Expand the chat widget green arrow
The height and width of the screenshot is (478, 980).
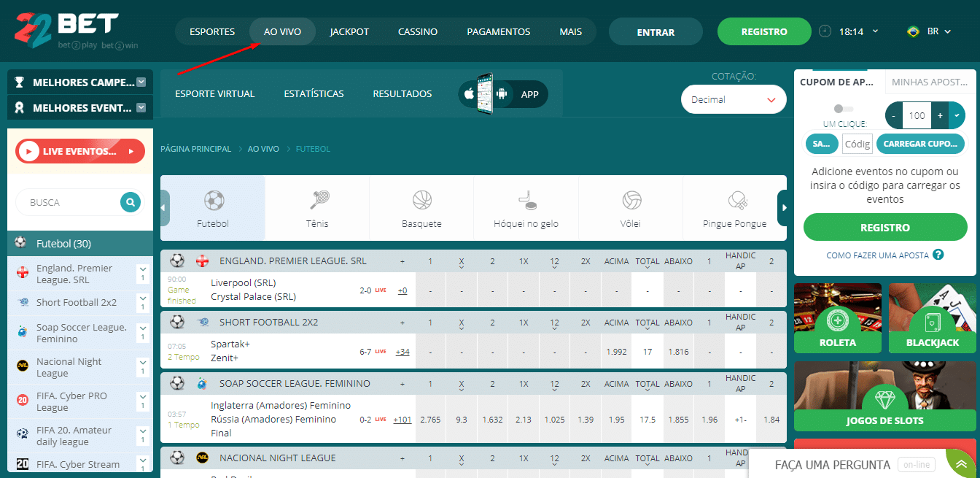coord(961,463)
